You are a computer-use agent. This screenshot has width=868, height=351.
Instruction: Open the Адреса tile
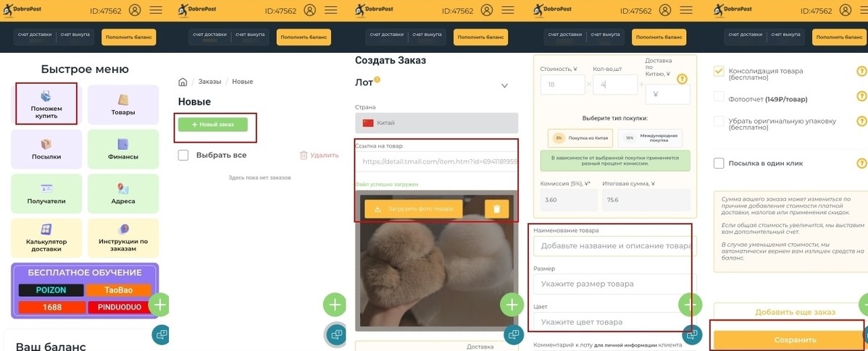pyautogui.click(x=123, y=193)
